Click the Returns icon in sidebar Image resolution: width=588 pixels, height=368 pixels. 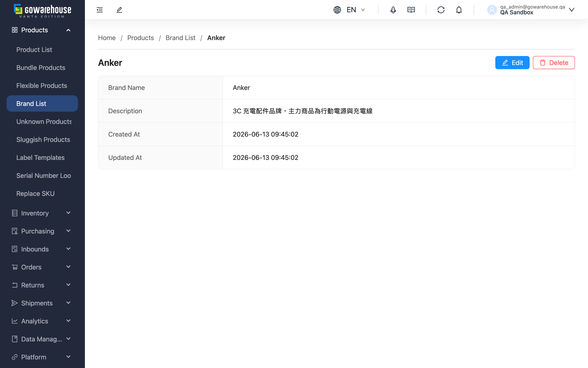tap(14, 285)
